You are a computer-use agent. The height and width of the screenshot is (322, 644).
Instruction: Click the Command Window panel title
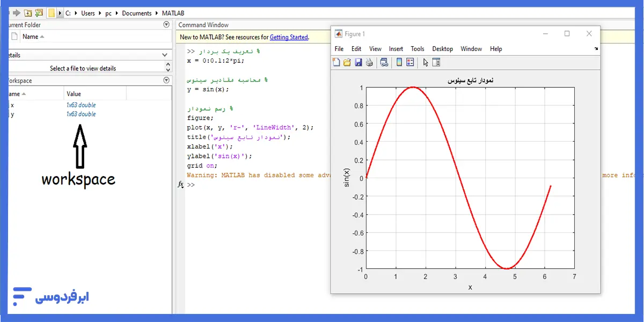tap(203, 25)
